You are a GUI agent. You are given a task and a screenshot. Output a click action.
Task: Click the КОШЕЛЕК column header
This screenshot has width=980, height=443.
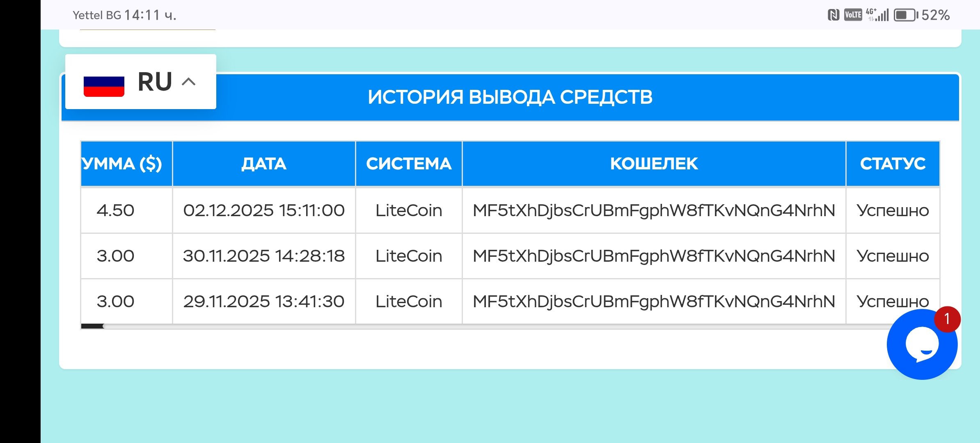coord(654,164)
